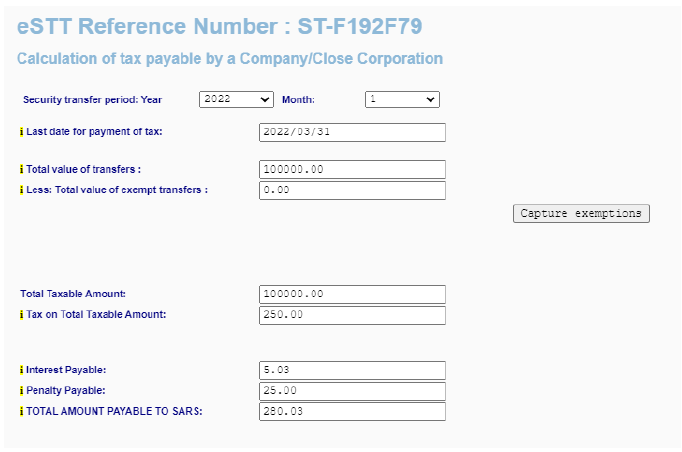Screen dimensions: 682x452
Task: Show info for Interest Payable
Action: point(21,370)
